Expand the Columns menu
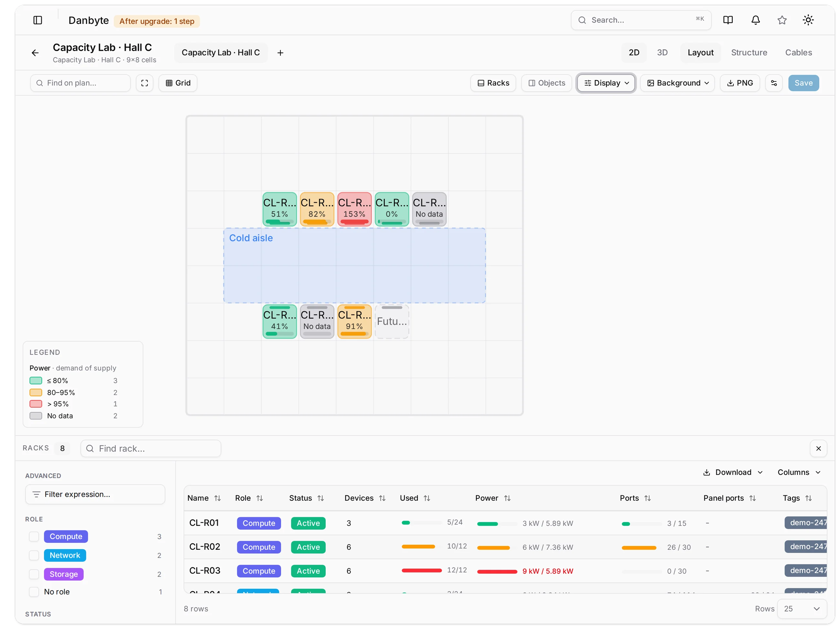 tap(799, 472)
